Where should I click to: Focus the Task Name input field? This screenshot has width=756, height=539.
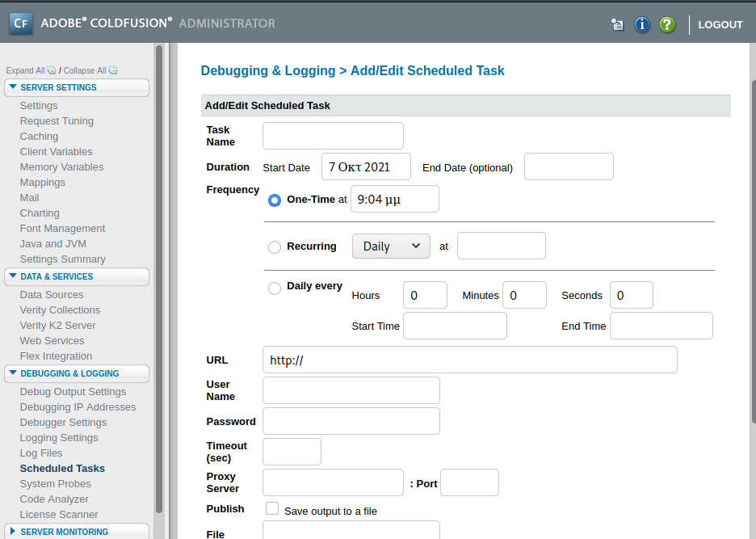pos(333,136)
